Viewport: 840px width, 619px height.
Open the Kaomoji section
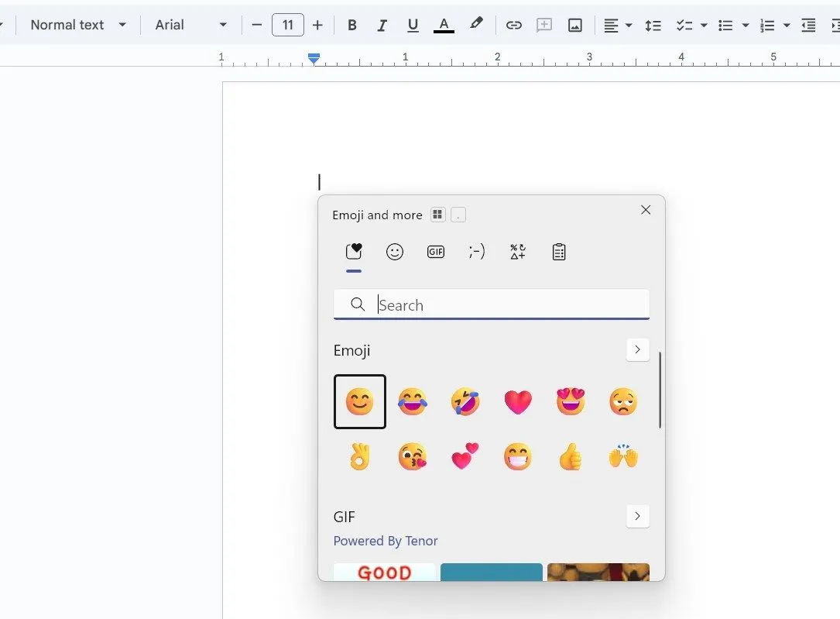point(477,252)
